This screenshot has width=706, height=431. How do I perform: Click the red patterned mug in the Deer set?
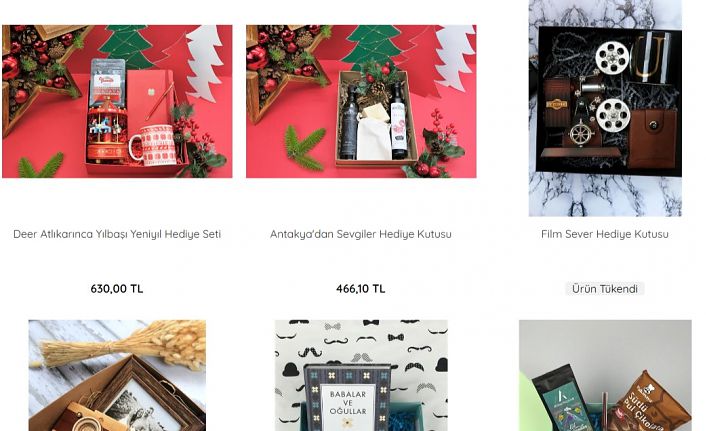tap(153, 145)
